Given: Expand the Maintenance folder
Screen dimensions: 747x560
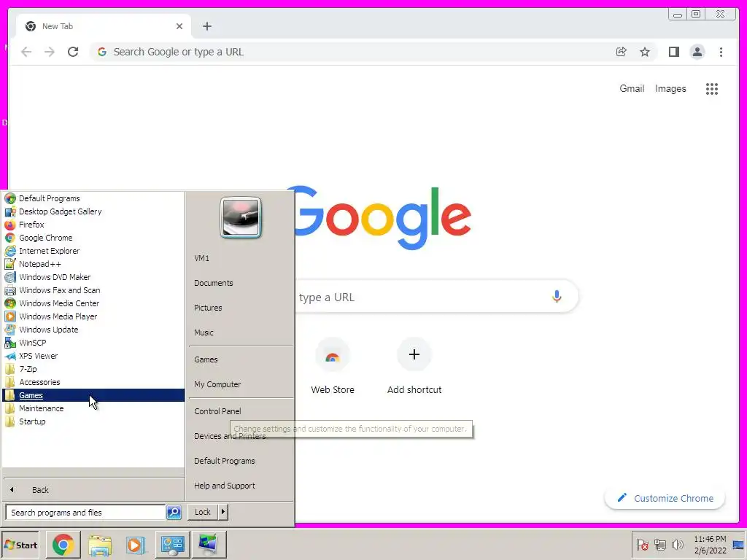Looking at the screenshot, I should tap(93, 408).
